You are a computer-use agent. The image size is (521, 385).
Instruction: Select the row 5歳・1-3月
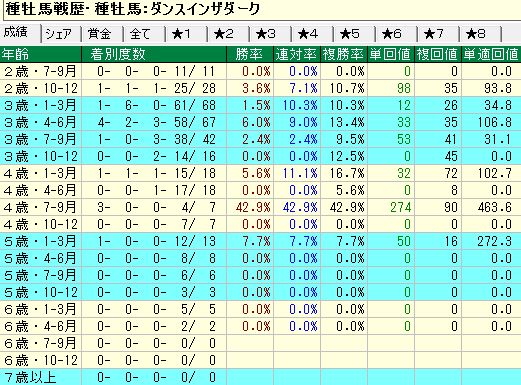pyautogui.click(x=260, y=241)
